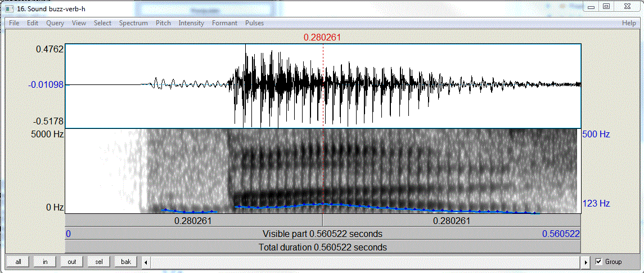Click the 500 Hz pitch ceiling label
This screenshot has width=644, height=273.
point(596,135)
